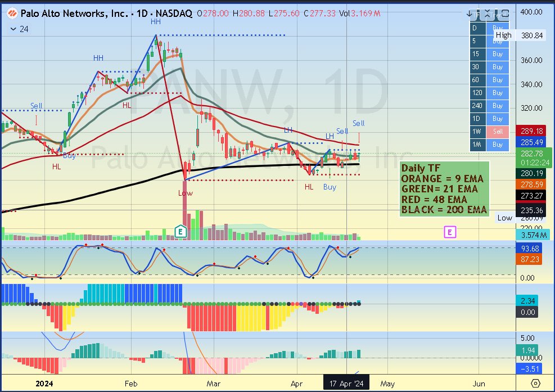Click the Buy cell in the 240 row
Screen dimensions: 555x392
click(497, 106)
